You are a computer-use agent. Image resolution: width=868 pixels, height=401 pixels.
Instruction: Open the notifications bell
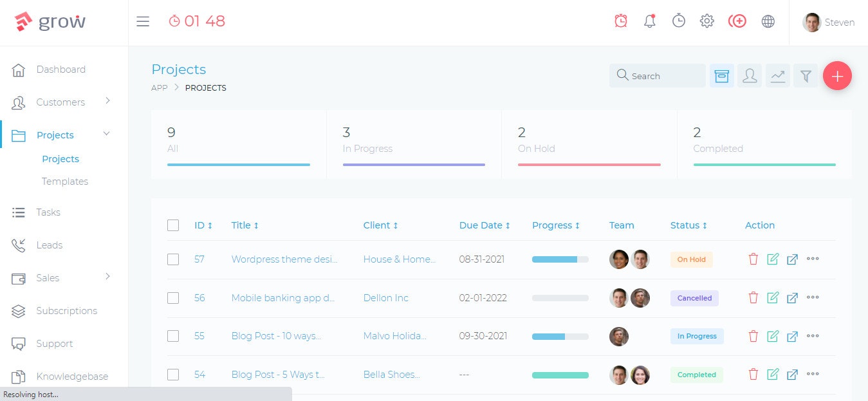click(649, 21)
